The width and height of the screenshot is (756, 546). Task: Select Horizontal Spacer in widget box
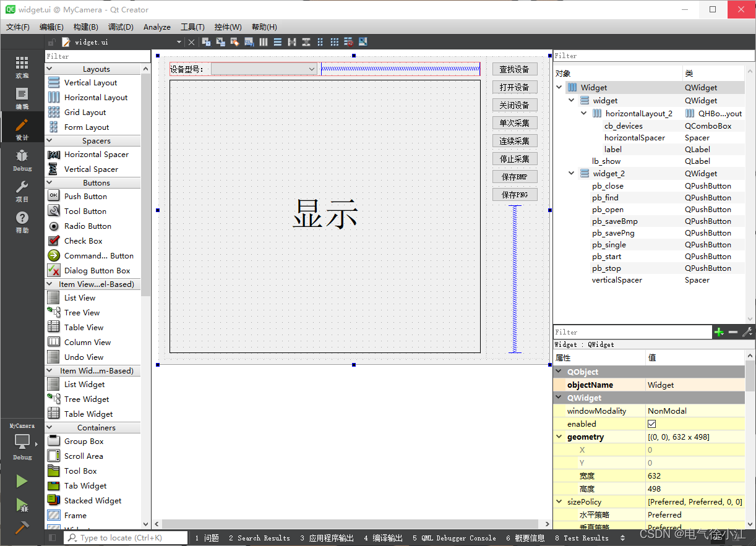[x=97, y=155]
